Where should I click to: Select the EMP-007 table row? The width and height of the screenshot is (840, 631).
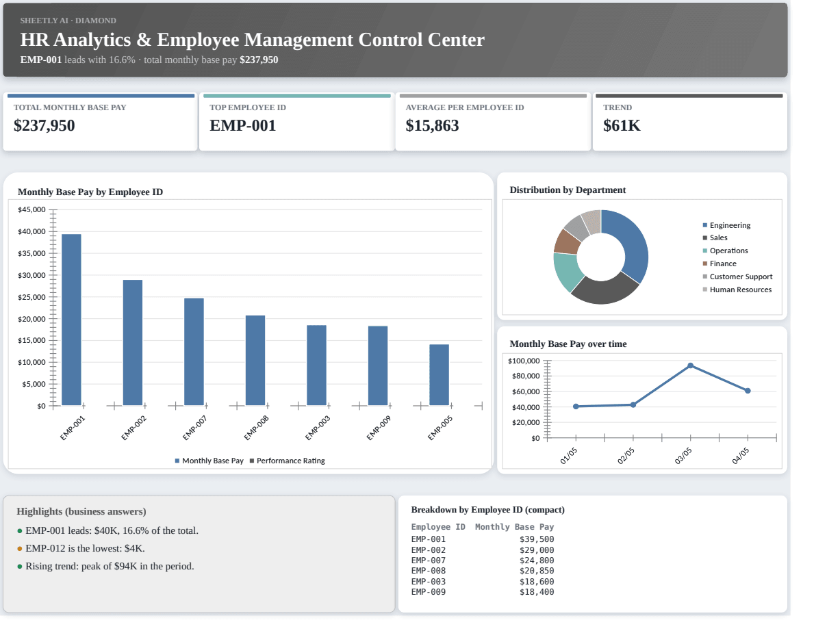pyautogui.click(x=483, y=561)
